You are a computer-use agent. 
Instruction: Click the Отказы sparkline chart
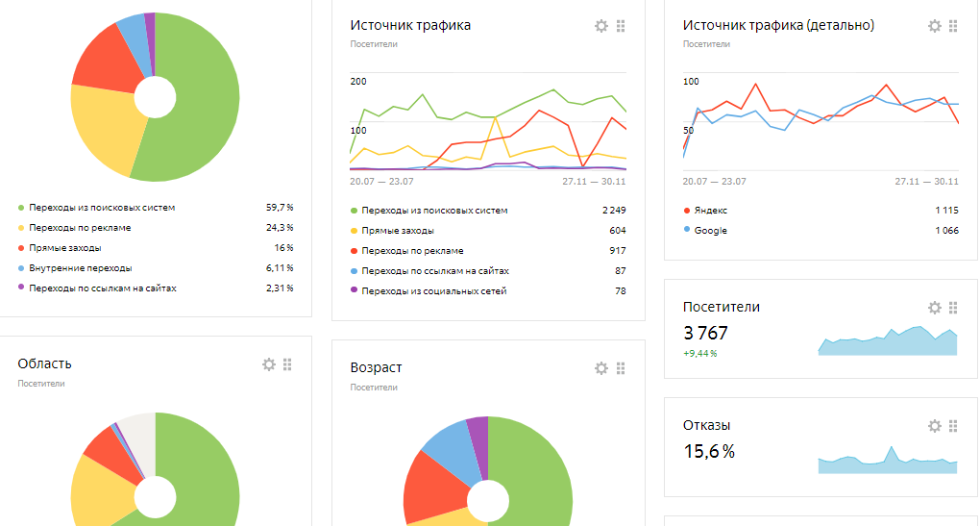[888, 461]
